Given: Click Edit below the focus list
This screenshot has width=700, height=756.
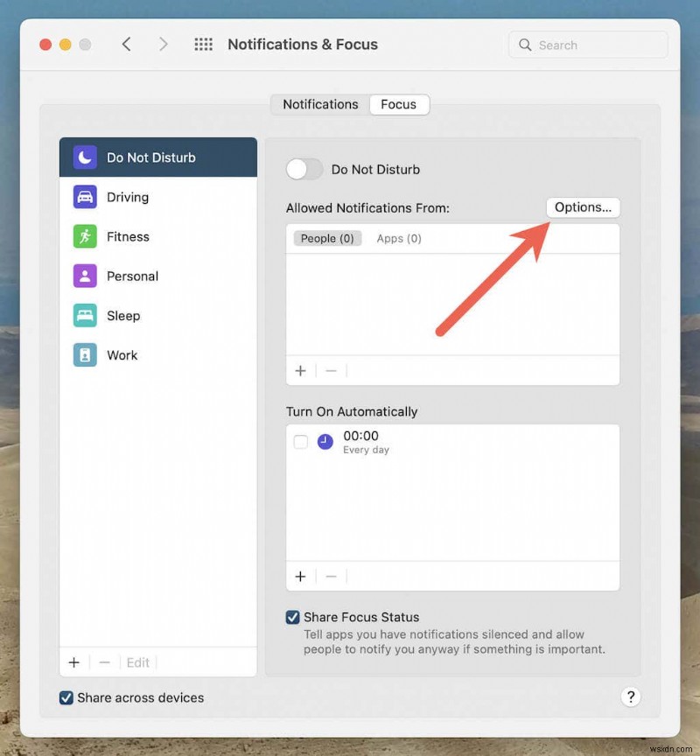Looking at the screenshot, I should pos(137,662).
